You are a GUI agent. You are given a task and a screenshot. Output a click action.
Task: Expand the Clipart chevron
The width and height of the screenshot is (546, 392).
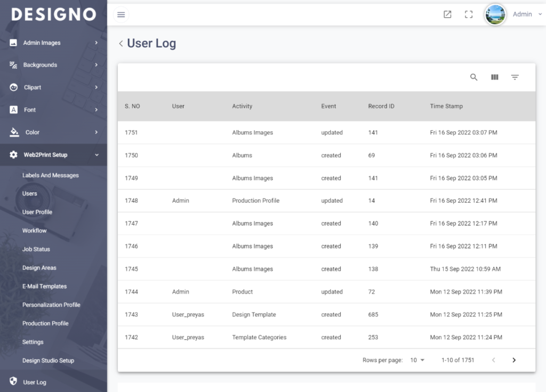[x=97, y=87]
